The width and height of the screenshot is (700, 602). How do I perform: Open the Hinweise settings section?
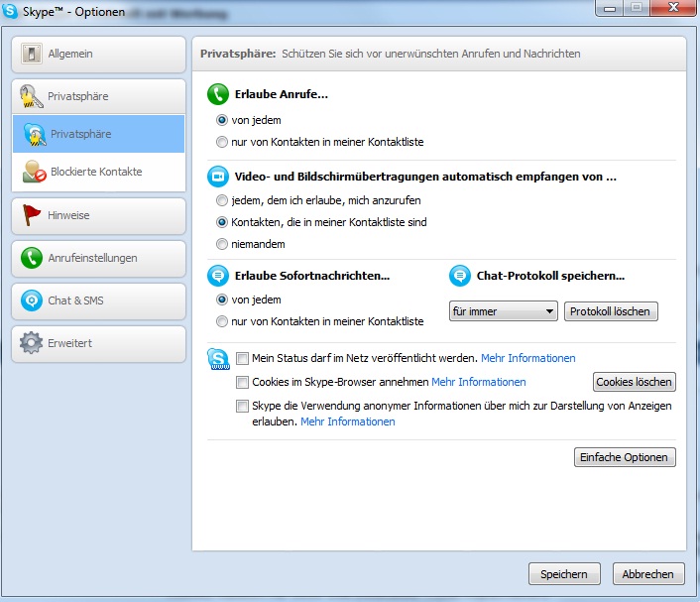coord(99,215)
